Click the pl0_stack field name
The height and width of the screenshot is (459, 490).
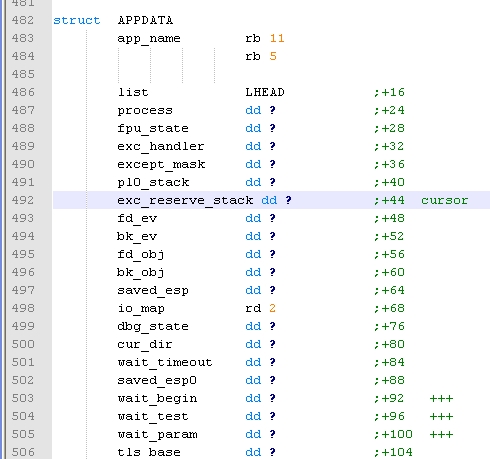point(153,183)
